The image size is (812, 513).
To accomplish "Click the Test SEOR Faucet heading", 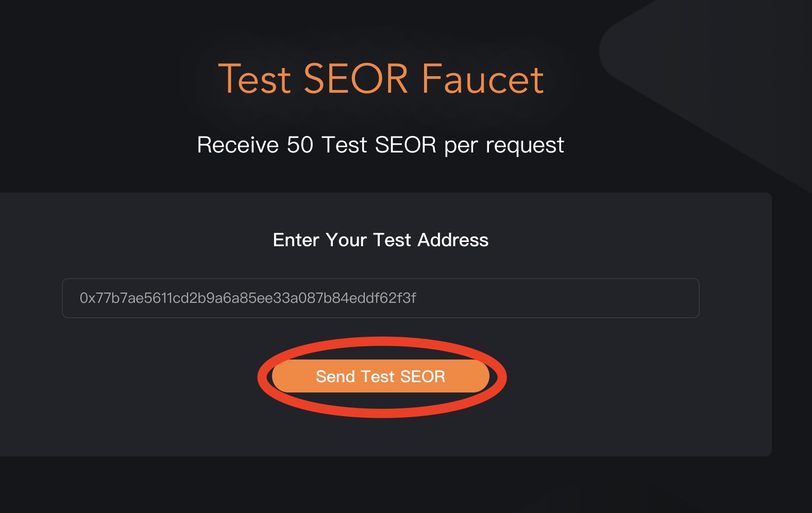I will point(380,79).
